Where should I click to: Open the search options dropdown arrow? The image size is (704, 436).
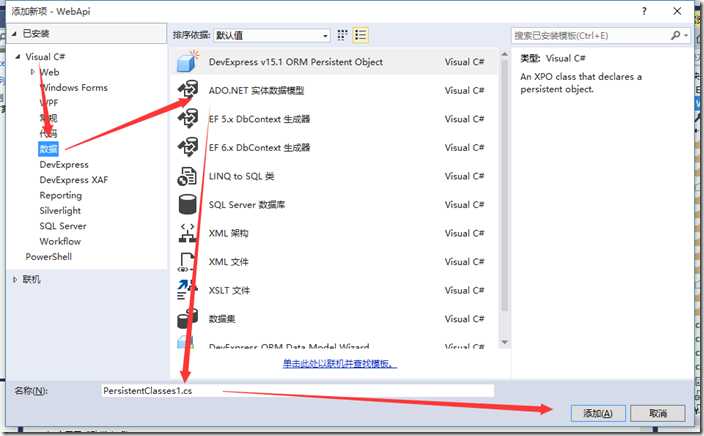click(686, 35)
